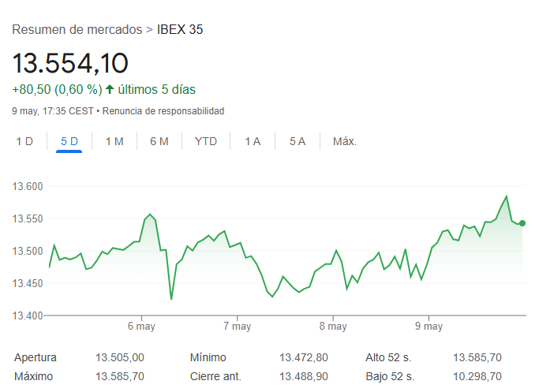Click the current price 13.554,10
Screen dimensions: 539x392
point(70,62)
